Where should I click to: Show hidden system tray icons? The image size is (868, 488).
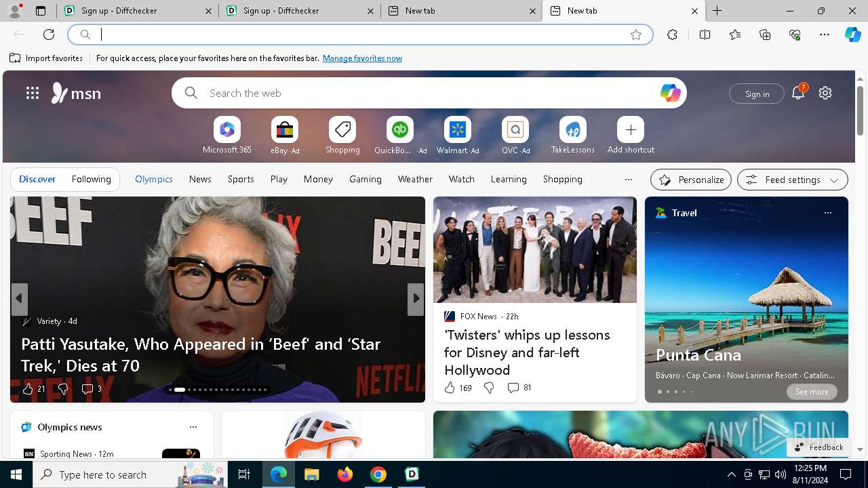(731, 474)
